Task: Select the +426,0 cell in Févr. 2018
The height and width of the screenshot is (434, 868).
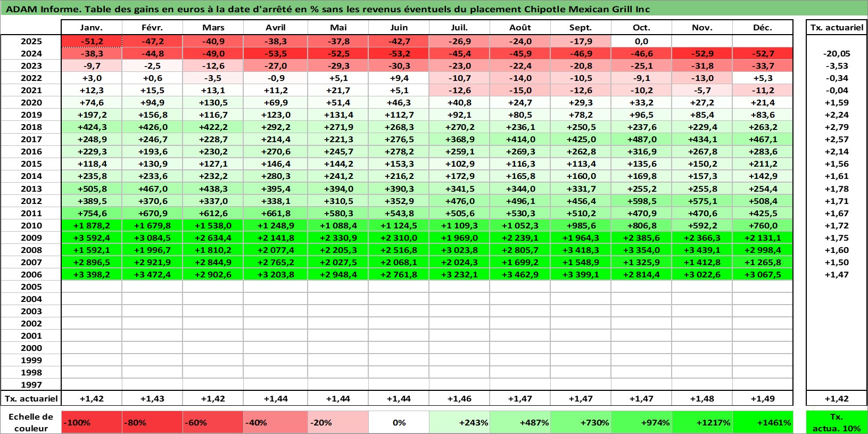Action: click(152, 127)
